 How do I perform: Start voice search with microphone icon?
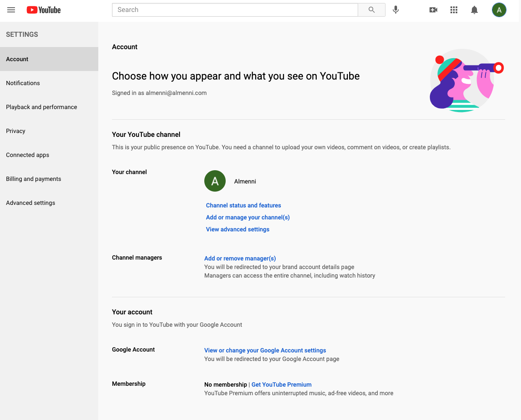(396, 10)
